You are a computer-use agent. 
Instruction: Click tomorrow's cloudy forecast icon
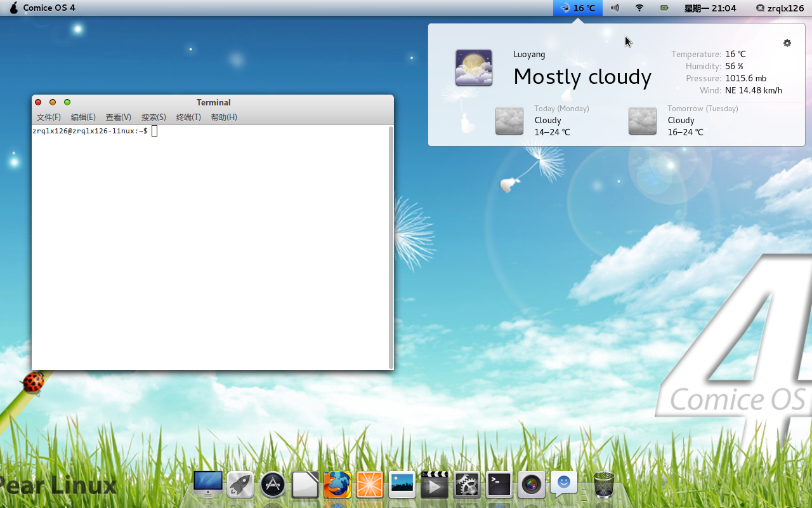643,121
